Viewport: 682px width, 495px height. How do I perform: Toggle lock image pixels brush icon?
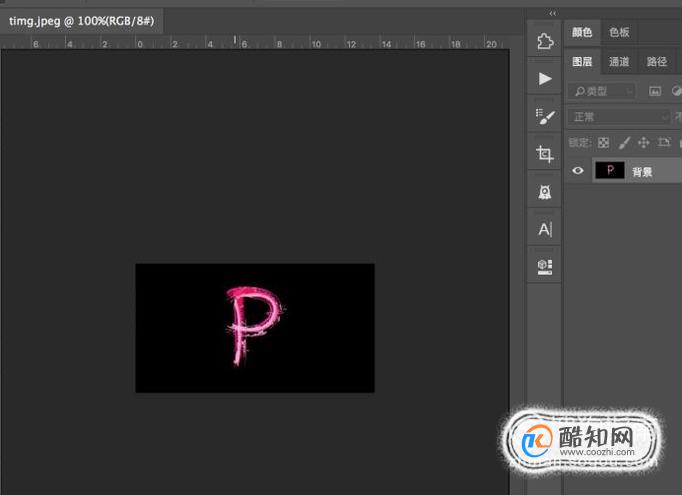click(625, 143)
